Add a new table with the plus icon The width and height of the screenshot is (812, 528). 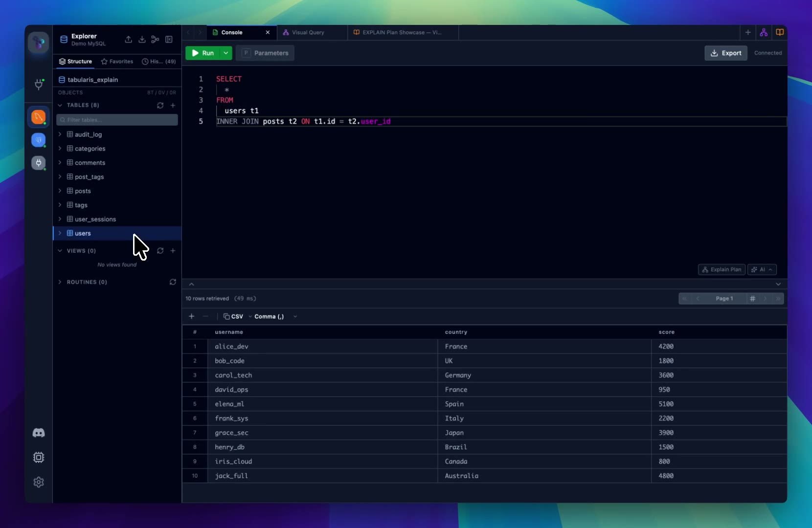(x=173, y=106)
